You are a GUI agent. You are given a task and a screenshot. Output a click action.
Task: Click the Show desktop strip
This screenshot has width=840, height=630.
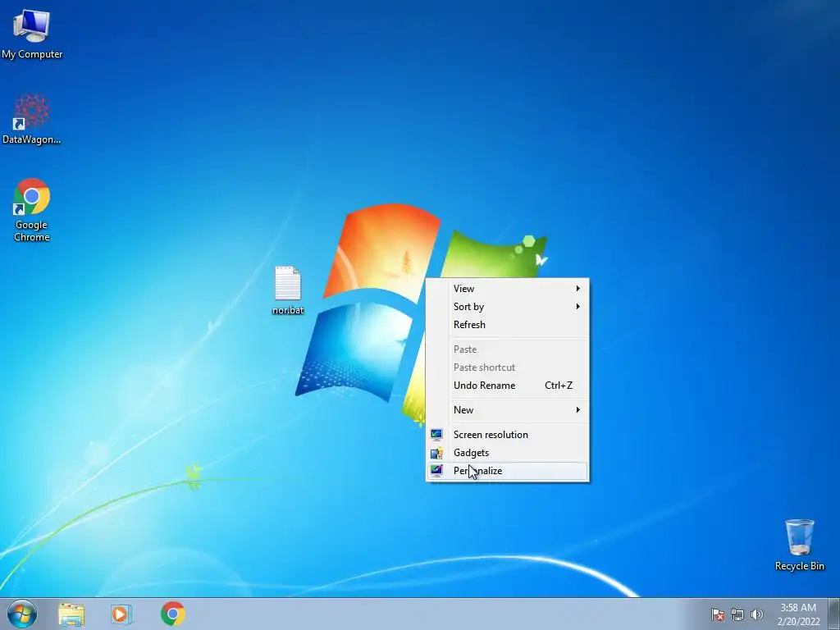pos(835,614)
